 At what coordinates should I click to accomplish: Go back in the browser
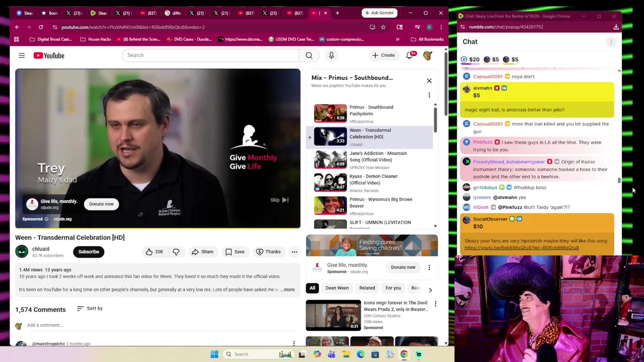coord(17,27)
